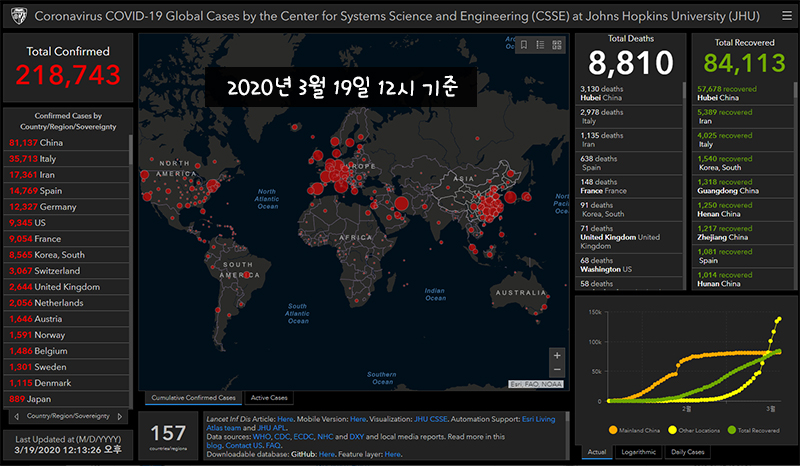The width and height of the screenshot is (800, 466).
Task: Select the 12,327 Germany row
Action: pyautogui.click(x=66, y=207)
